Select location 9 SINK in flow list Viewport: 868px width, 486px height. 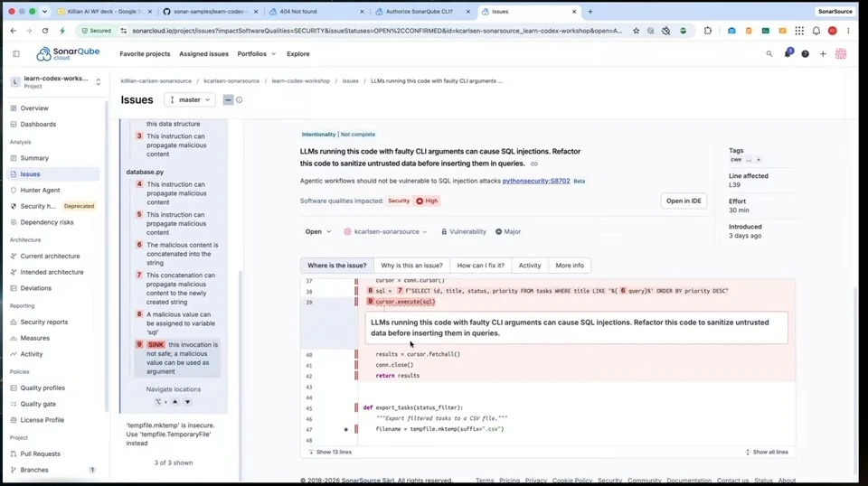pos(177,358)
